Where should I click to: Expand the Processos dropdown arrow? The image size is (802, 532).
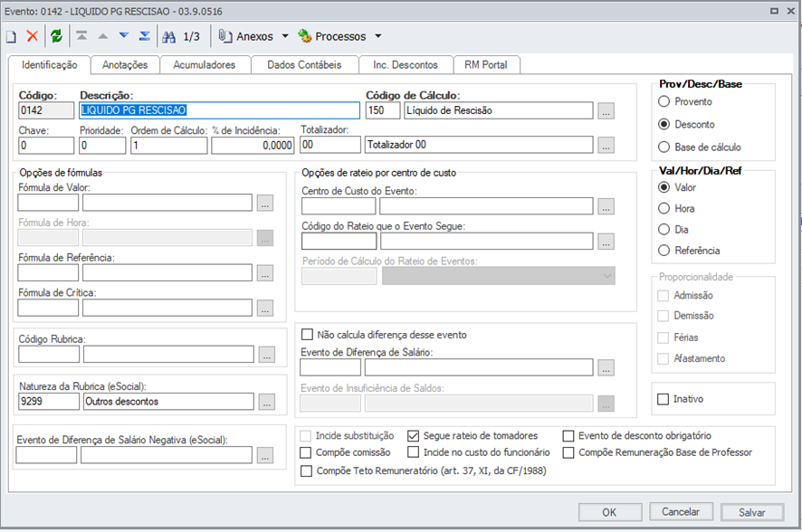(x=378, y=36)
